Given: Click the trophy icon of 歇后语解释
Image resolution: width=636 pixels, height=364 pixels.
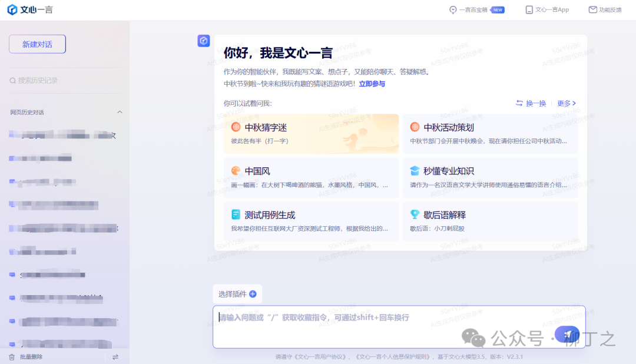Looking at the screenshot, I should 415,214.
